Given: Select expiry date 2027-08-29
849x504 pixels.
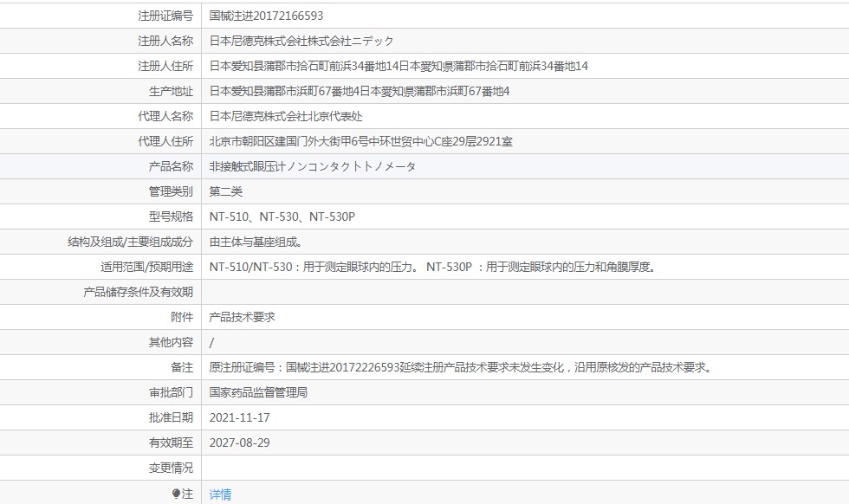Looking at the screenshot, I should click(239, 443).
